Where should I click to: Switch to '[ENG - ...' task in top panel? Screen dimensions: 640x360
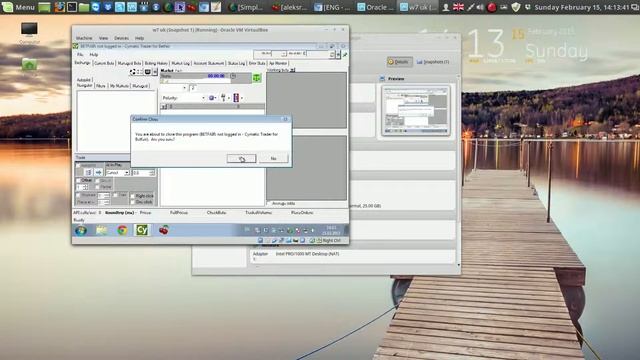pos(333,7)
